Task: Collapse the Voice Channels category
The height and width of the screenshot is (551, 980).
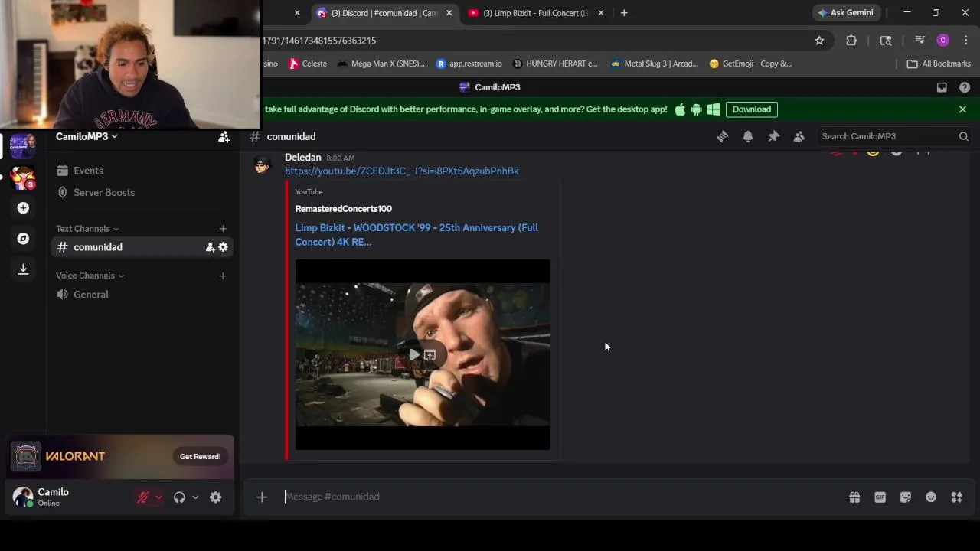Action: point(90,275)
